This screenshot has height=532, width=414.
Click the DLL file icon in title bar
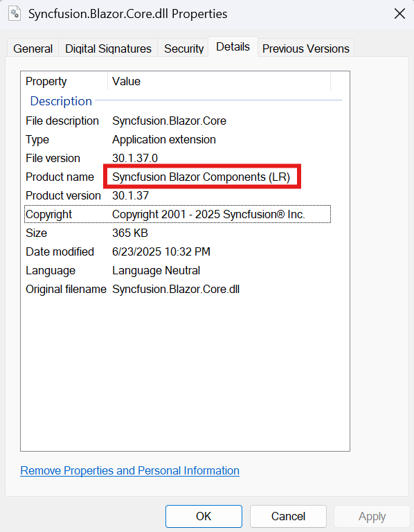(15, 14)
